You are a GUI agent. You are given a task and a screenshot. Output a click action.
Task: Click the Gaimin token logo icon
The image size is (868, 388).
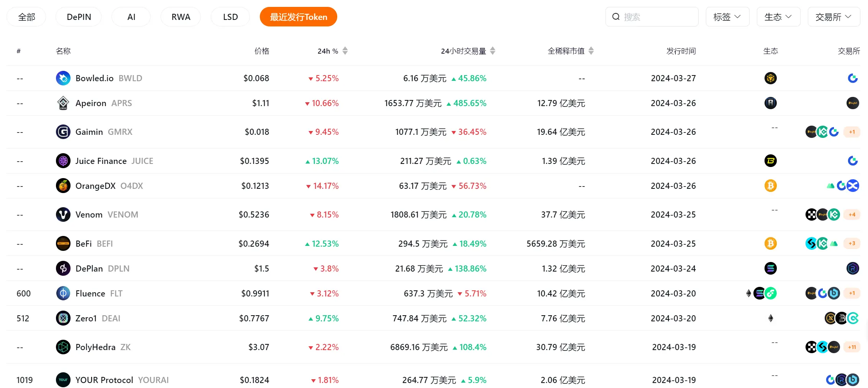pos(63,132)
